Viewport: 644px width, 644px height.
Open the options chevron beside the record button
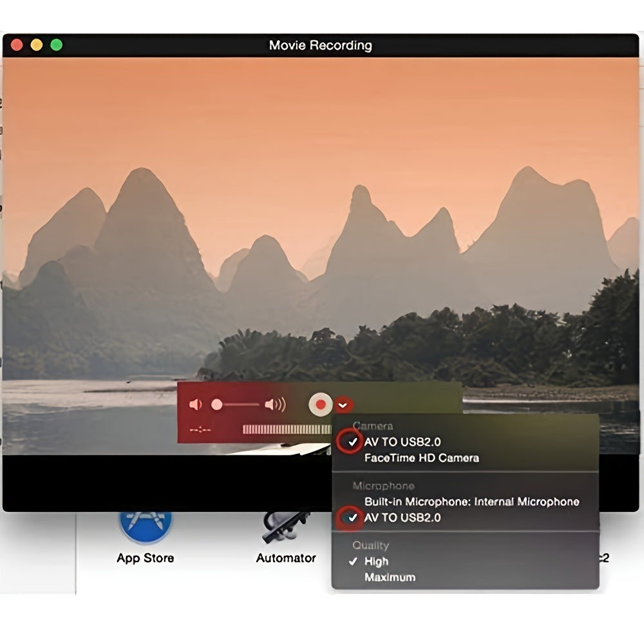[x=344, y=404]
